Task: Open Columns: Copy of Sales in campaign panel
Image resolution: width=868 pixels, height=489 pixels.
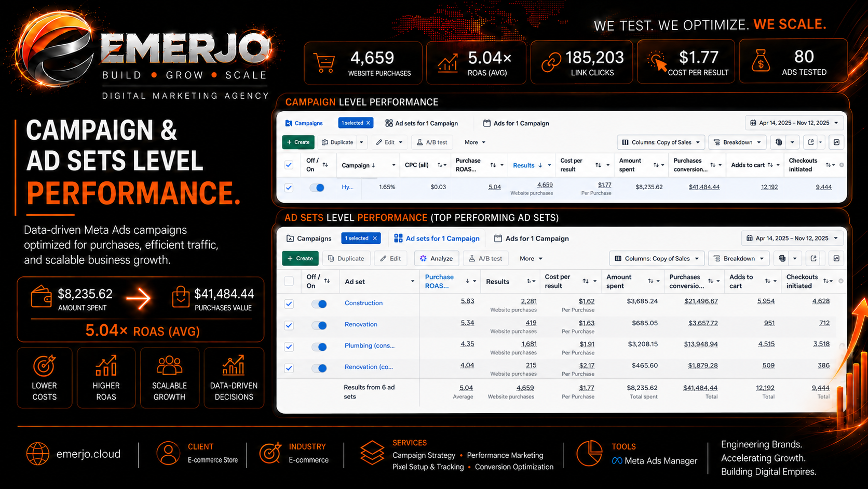Action: pyautogui.click(x=661, y=142)
